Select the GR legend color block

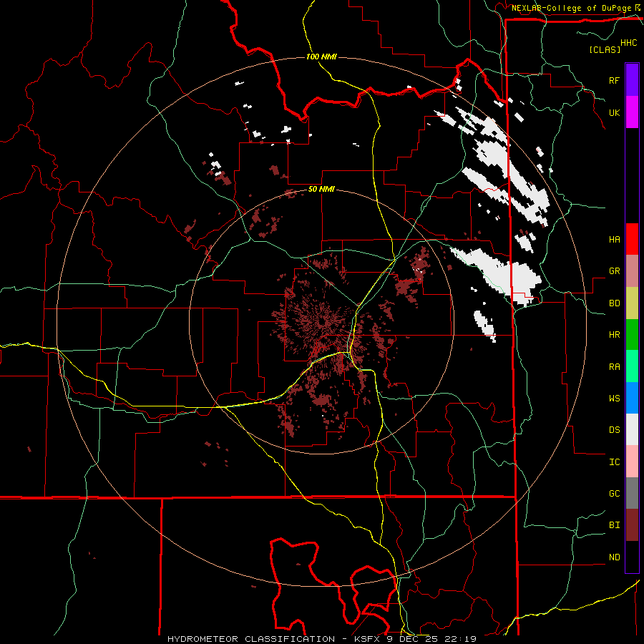(632, 271)
